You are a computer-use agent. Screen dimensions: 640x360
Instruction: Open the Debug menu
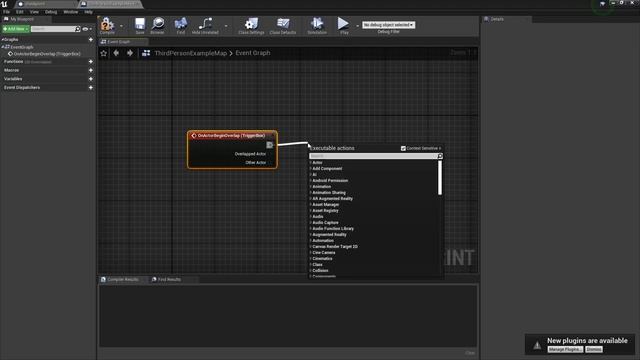[x=51, y=12]
